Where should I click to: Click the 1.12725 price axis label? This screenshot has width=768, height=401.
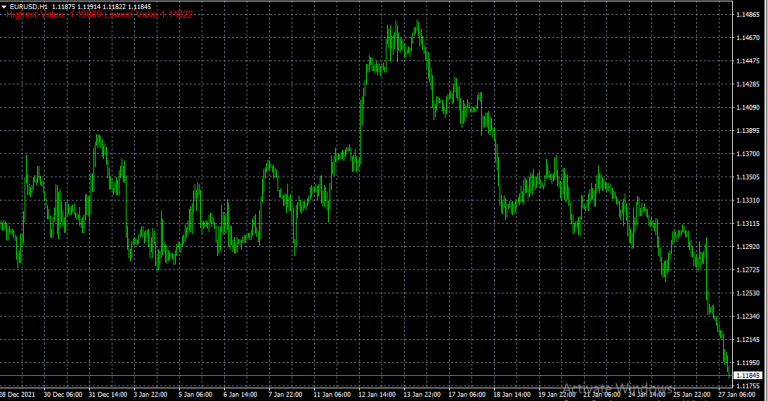tap(748, 270)
